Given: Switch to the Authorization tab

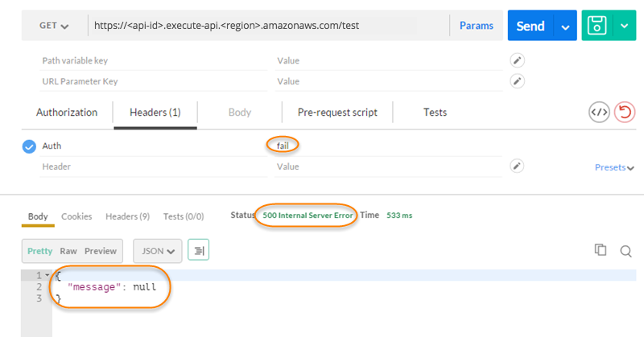Looking at the screenshot, I should click(x=67, y=113).
